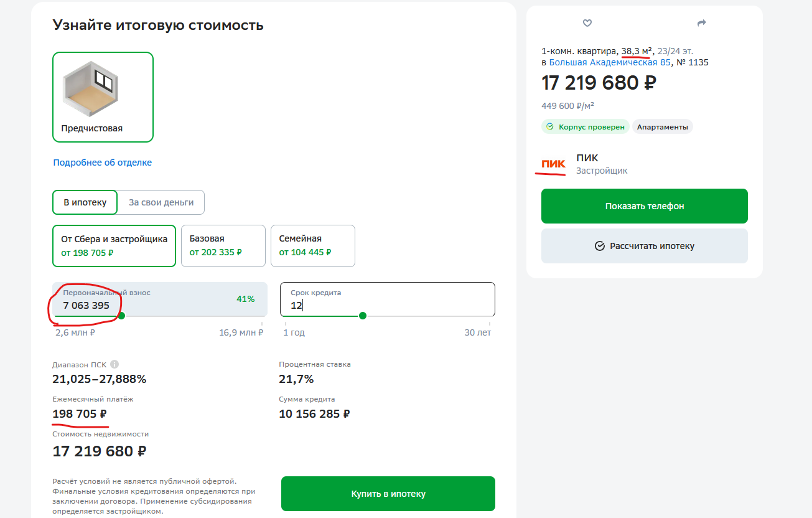The height and width of the screenshot is (518, 812).
Task: Open Подробнее об отделке link
Action: 103,162
